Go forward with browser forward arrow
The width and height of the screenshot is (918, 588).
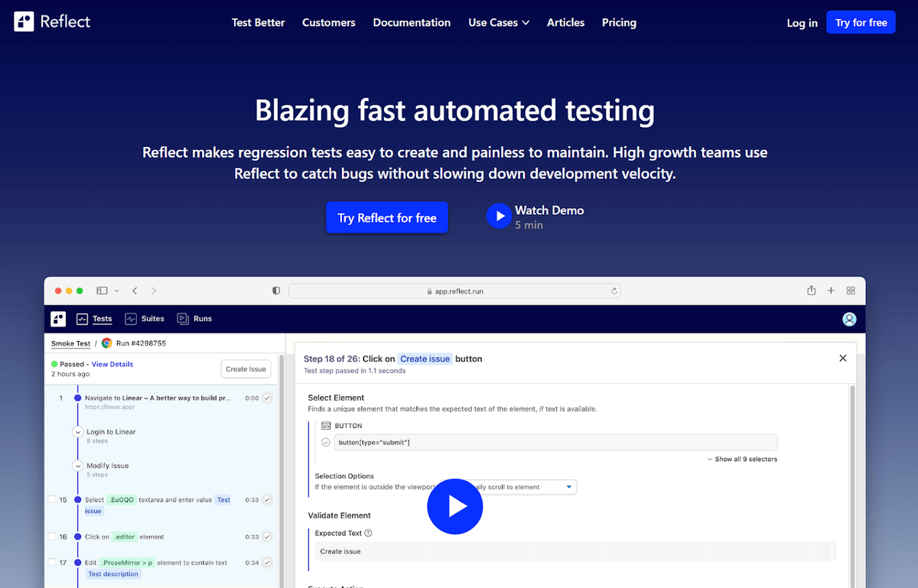154,291
